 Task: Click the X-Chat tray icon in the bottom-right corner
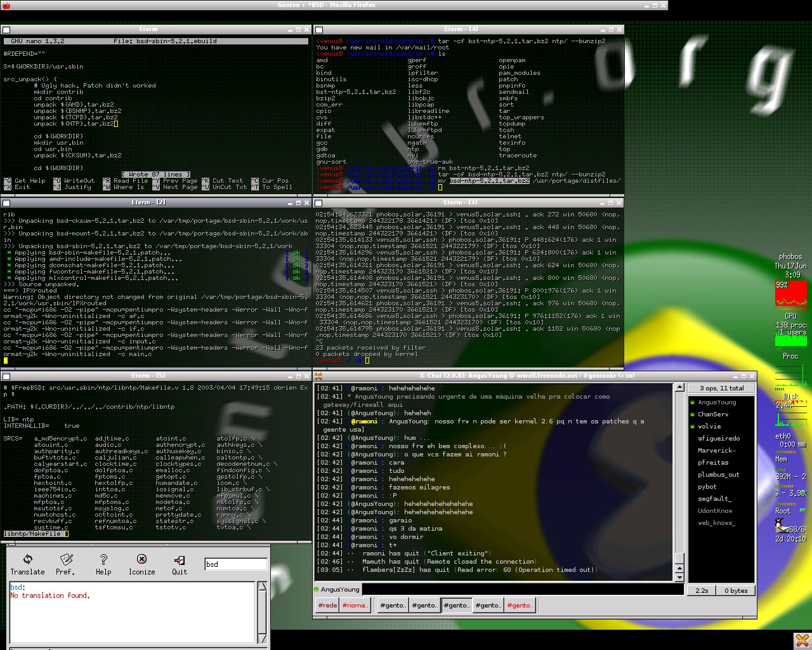point(802,640)
